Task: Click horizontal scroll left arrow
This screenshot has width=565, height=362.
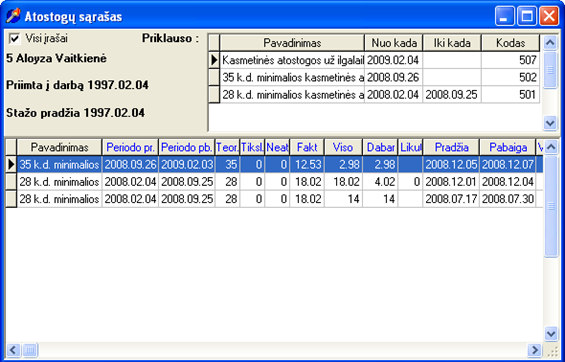Action: [14, 349]
